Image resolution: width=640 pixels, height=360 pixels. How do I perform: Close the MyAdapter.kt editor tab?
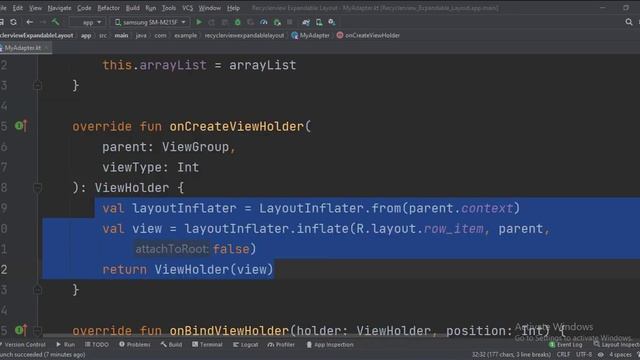[47, 48]
